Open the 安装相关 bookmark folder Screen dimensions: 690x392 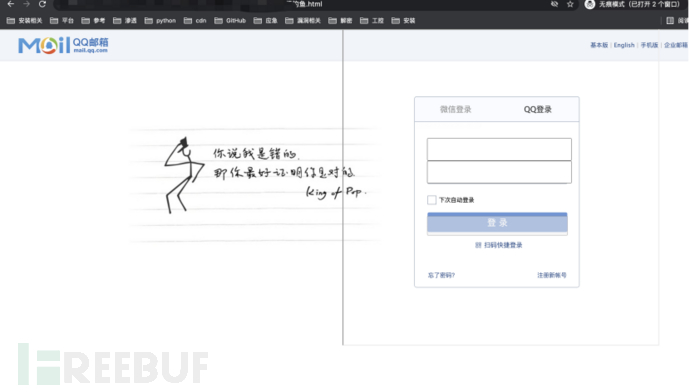pos(25,20)
